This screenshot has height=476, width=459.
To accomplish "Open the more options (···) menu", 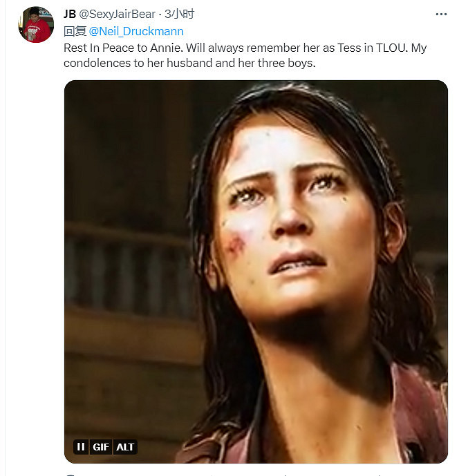I will 440,13.
